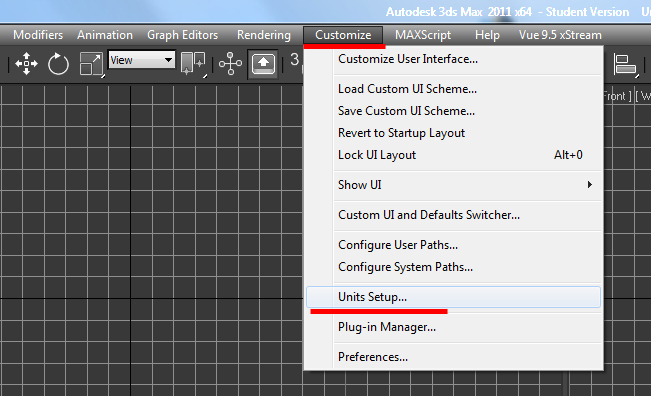Open Custom UI and Defaults Switcher...

[453, 215]
